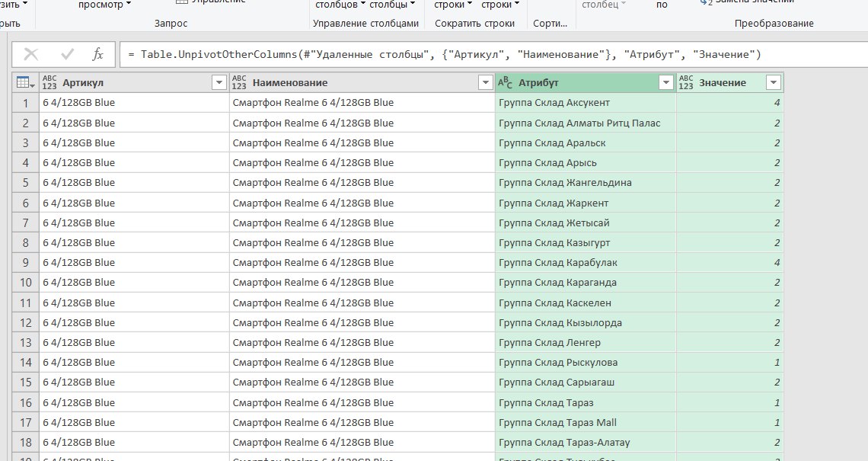This screenshot has width=868, height=461.
Task: Select row number 18
Action: [x=25, y=442]
